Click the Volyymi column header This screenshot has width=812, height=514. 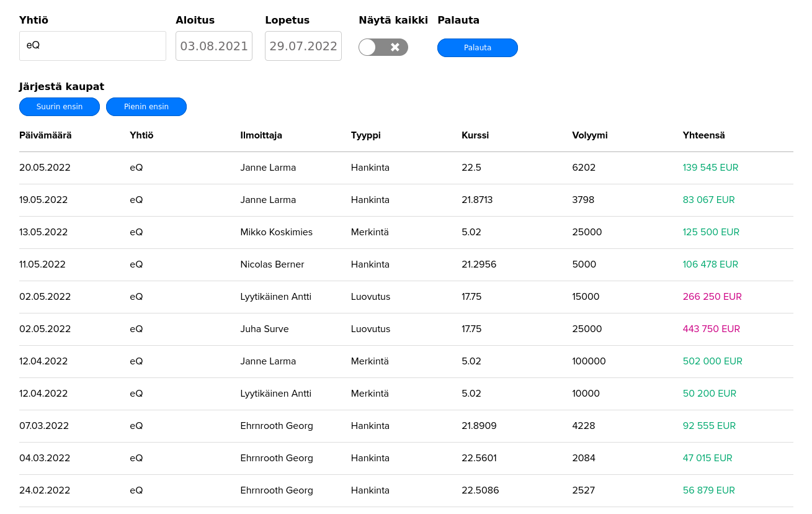pos(590,135)
